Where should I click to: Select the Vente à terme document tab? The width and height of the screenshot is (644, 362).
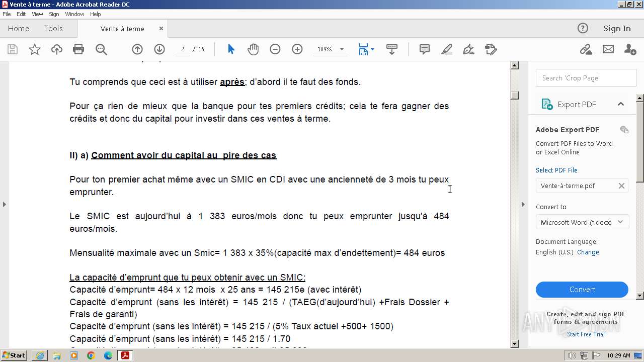[122, 29]
